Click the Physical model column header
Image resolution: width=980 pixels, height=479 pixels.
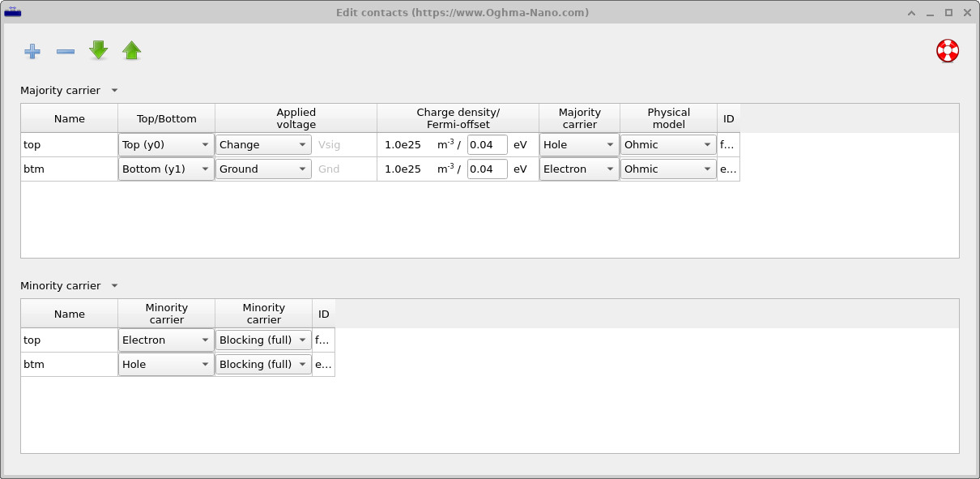coord(668,118)
